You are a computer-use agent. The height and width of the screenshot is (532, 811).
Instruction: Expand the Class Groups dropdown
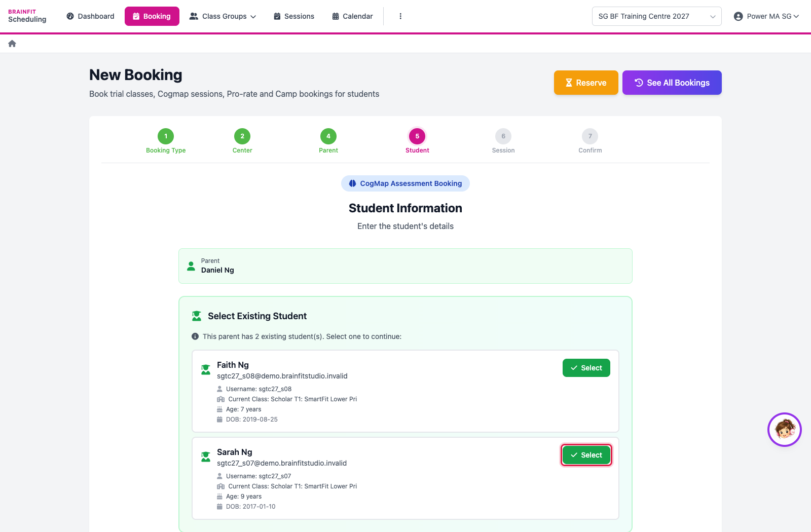coord(223,16)
